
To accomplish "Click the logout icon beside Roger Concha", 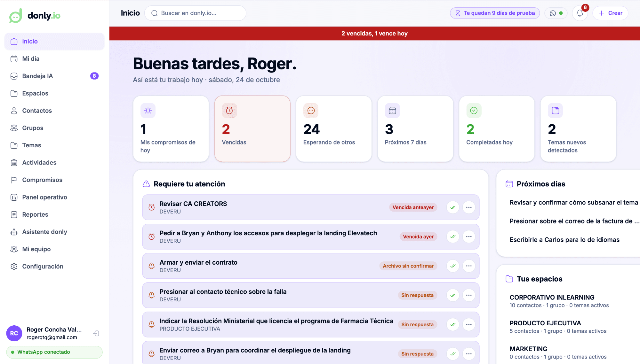I will point(96,333).
